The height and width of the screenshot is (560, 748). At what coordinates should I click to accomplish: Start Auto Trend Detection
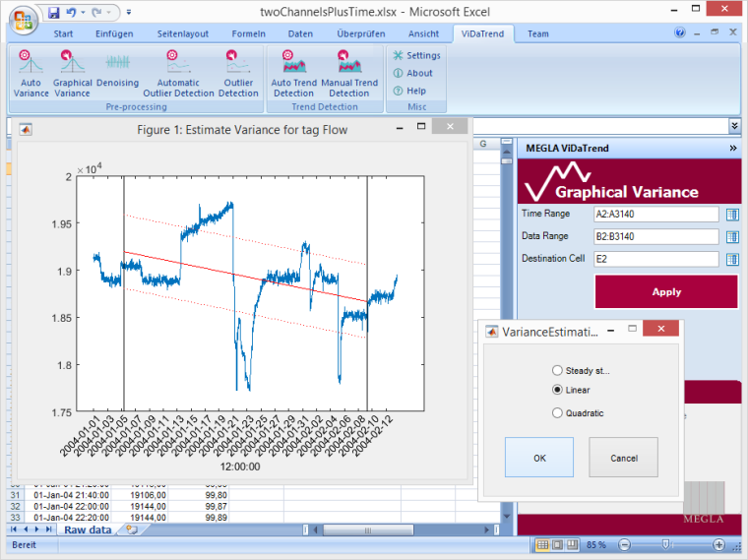click(294, 74)
